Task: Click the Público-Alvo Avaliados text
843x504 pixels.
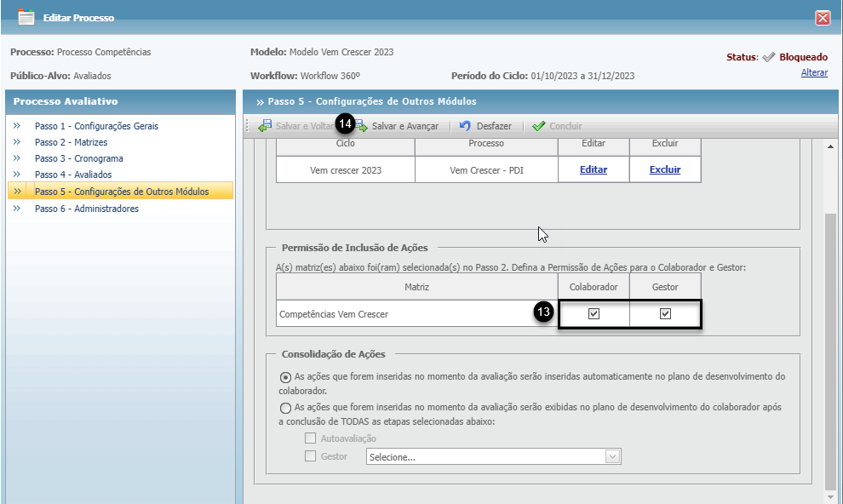Action: (x=92, y=76)
